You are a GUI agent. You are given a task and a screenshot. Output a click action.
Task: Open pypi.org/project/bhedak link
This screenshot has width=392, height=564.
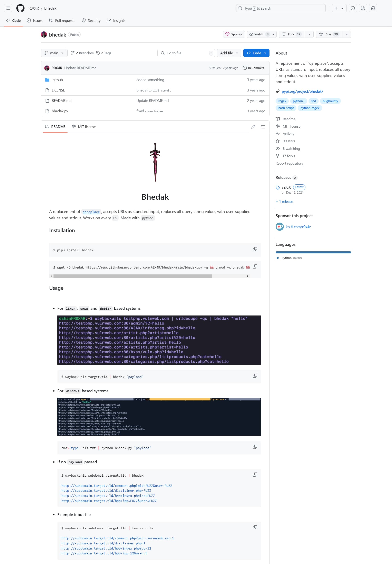302,91
